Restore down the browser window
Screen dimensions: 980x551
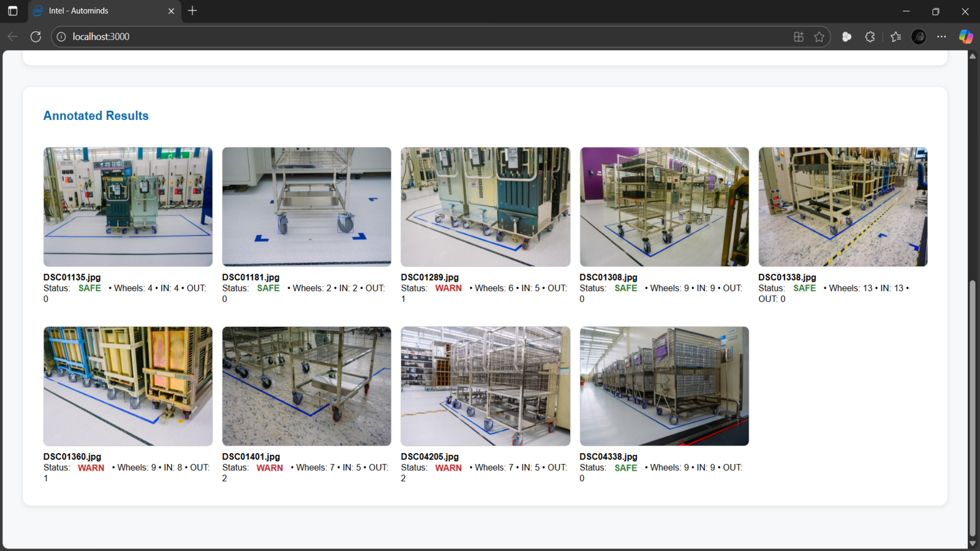(936, 11)
